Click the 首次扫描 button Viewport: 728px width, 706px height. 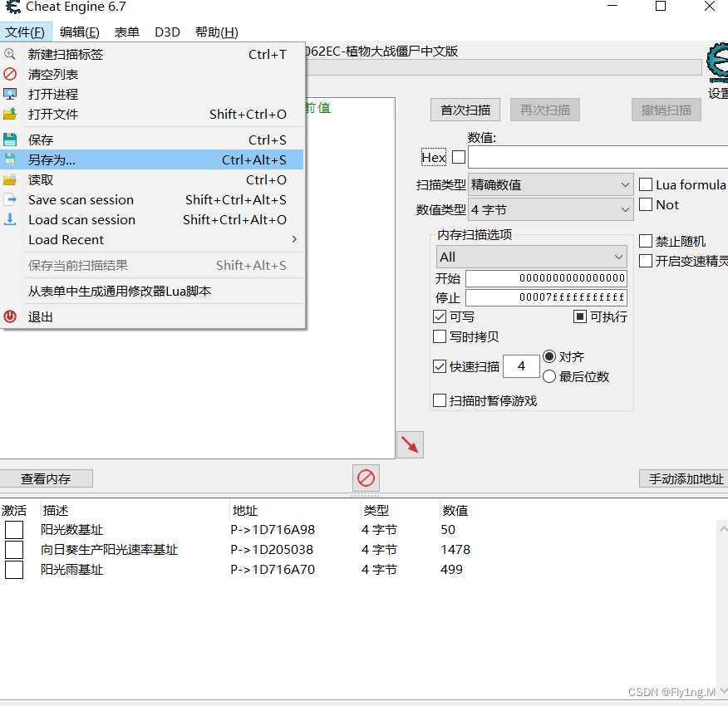pos(465,109)
